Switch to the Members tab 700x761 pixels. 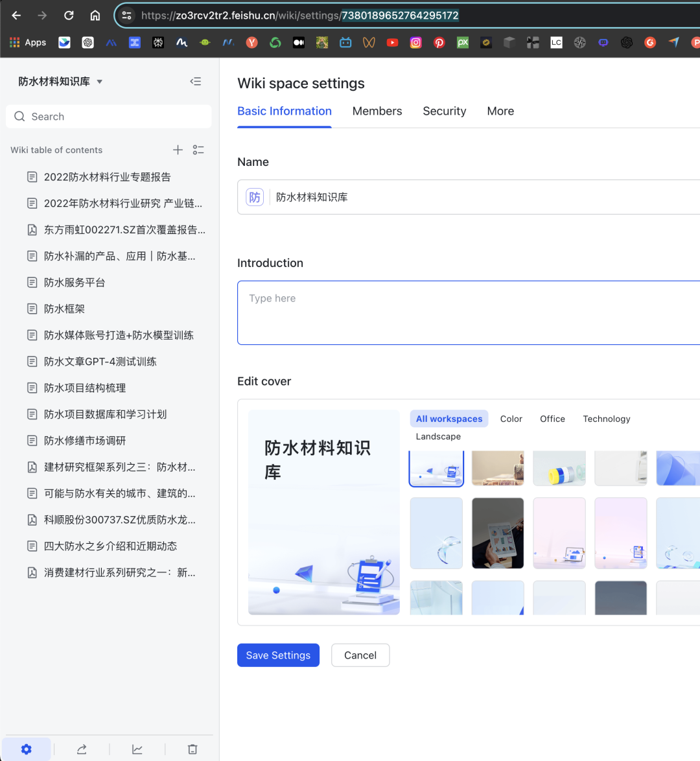[x=377, y=111]
